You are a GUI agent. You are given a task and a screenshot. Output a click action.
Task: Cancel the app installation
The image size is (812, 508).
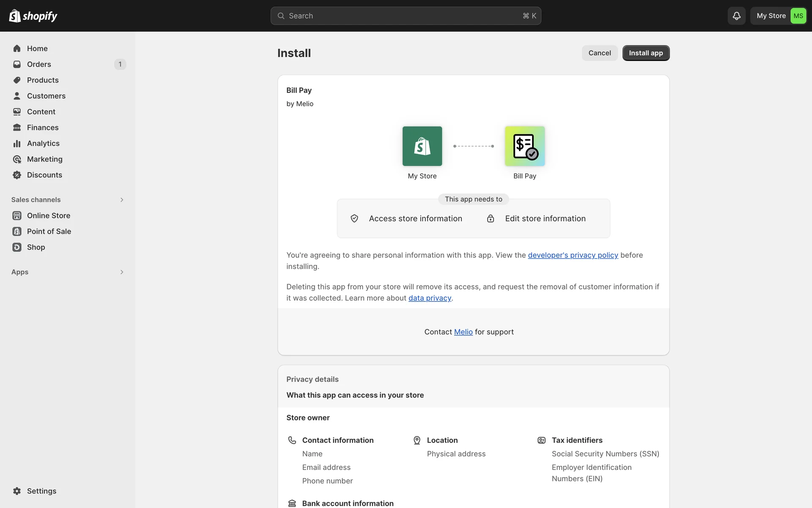599,53
